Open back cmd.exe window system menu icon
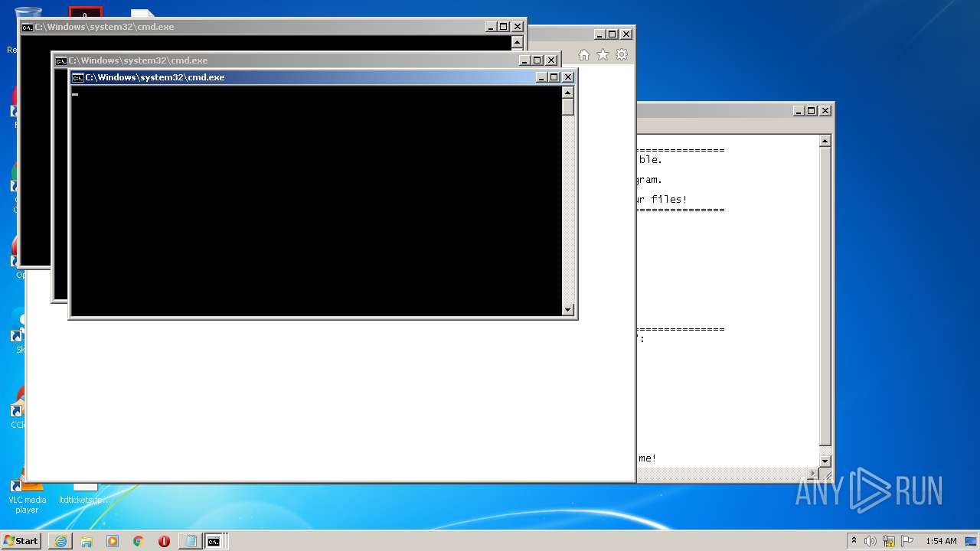 point(27,27)
